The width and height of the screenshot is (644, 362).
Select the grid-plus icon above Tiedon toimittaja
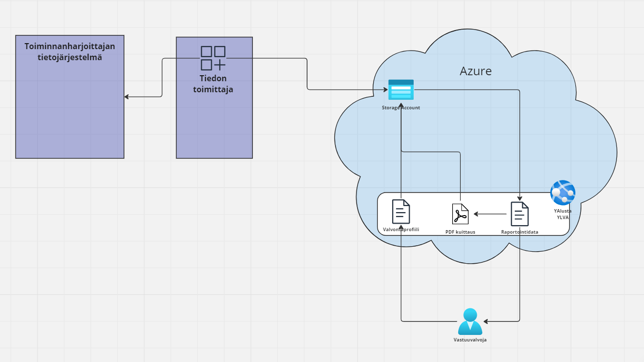tap(213, 58)
